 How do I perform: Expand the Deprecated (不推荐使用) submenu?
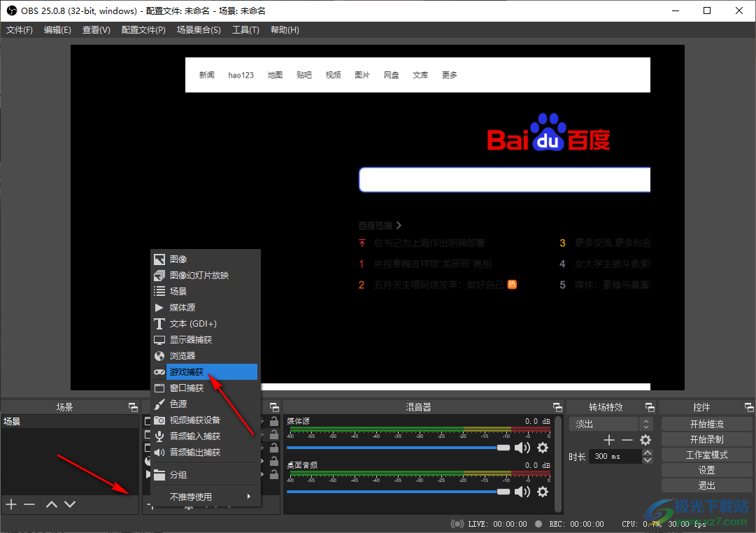click(x=206, y=497)
